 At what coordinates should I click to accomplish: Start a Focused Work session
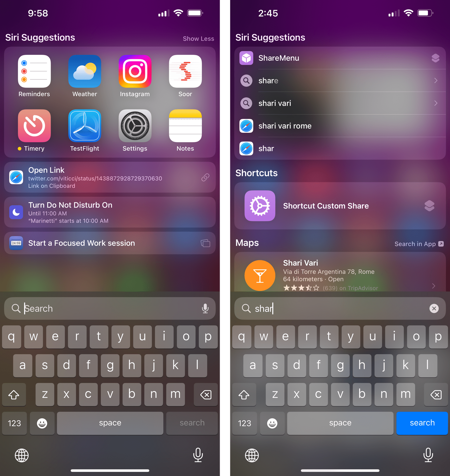click(x=111, y=244)
